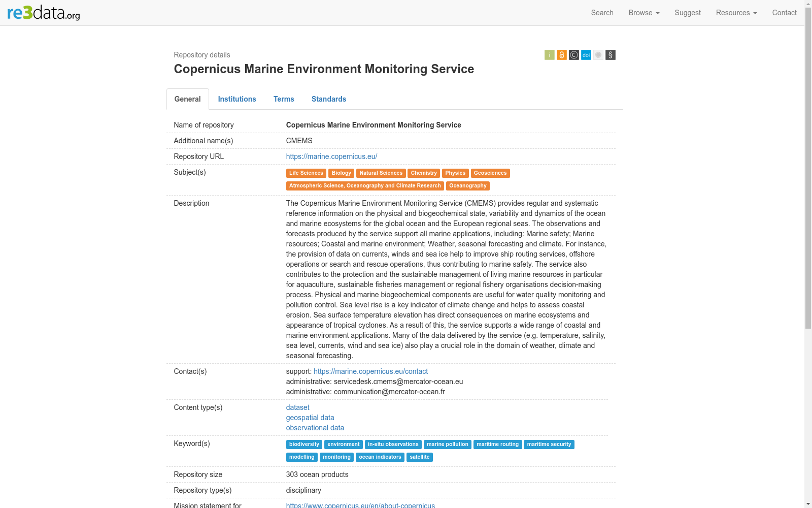Screen dimensions: 812x508
Task: Select the satellite keyword tag
Action: 420,457
